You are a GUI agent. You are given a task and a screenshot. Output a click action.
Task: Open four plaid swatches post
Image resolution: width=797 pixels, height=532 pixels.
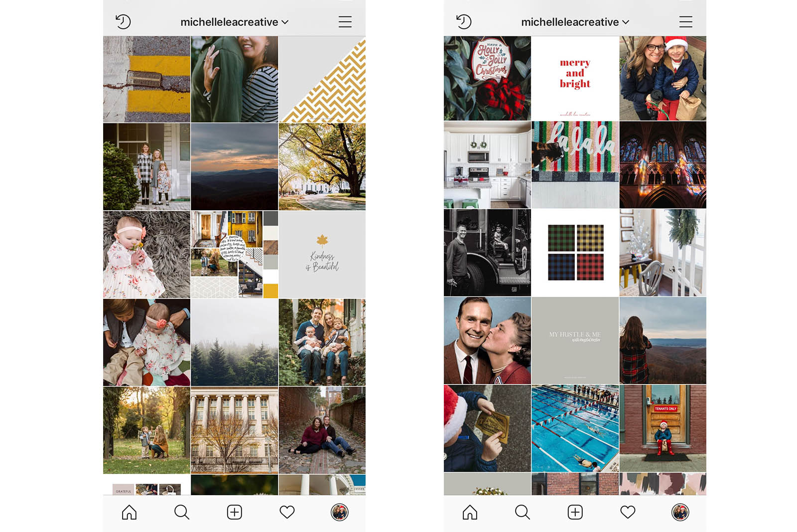point(575,253)
